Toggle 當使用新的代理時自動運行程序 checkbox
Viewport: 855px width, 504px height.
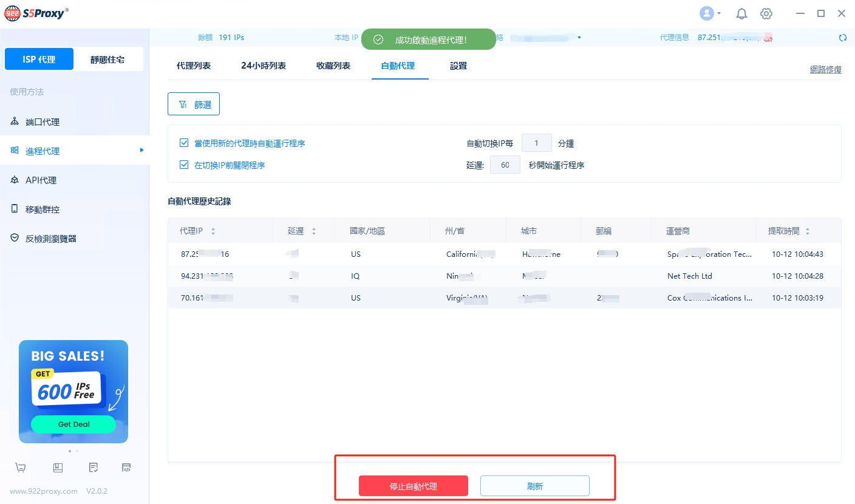tap(184, 143)
